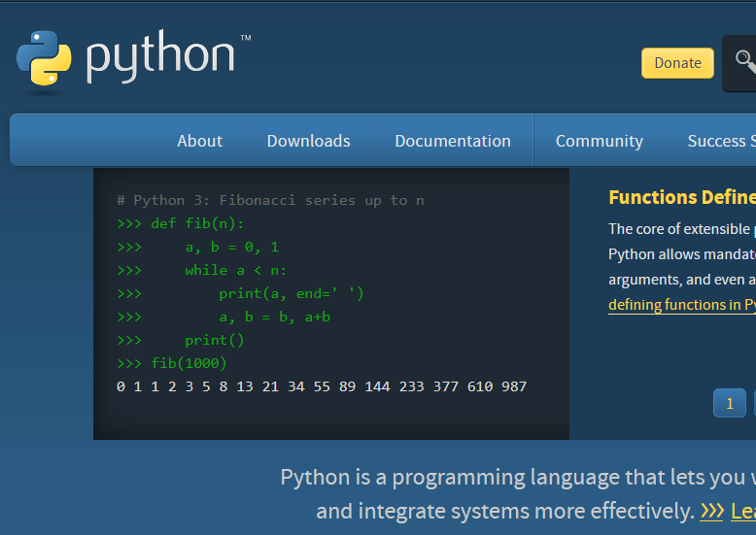This screenshot has height=535, width=756.
Task: Click the 'Functions Defined' heading
Action: 682,197
